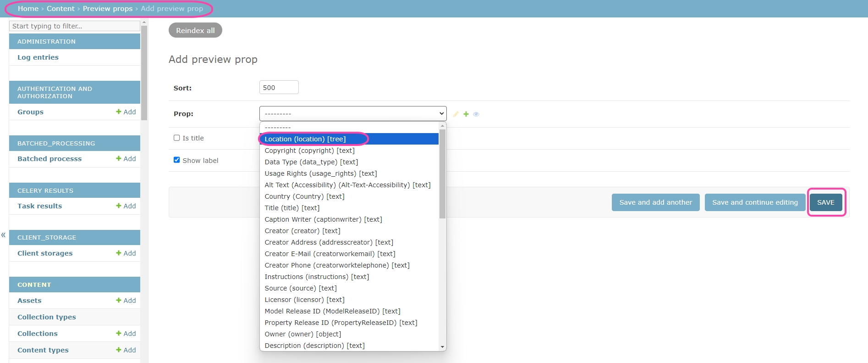Open Collection types sidebar link
The image size is (868, 363).
pos(47,317)
